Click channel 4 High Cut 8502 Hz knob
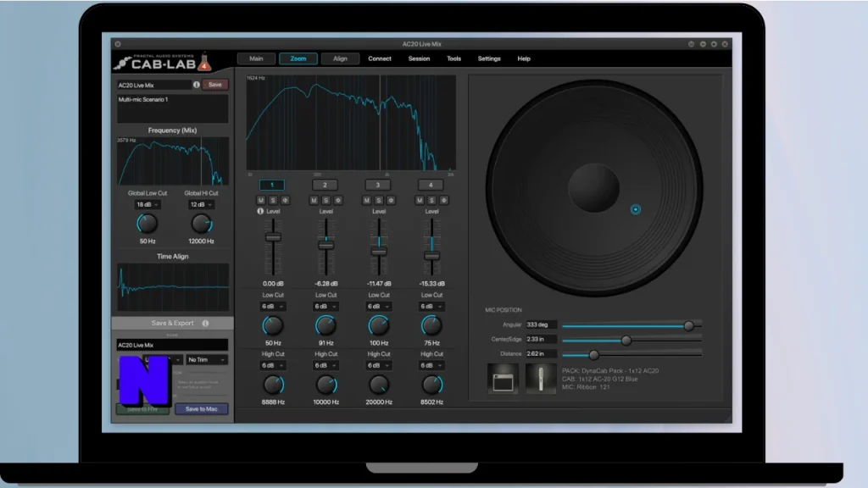This screenshot has width=868, height=488. [431, 385]
